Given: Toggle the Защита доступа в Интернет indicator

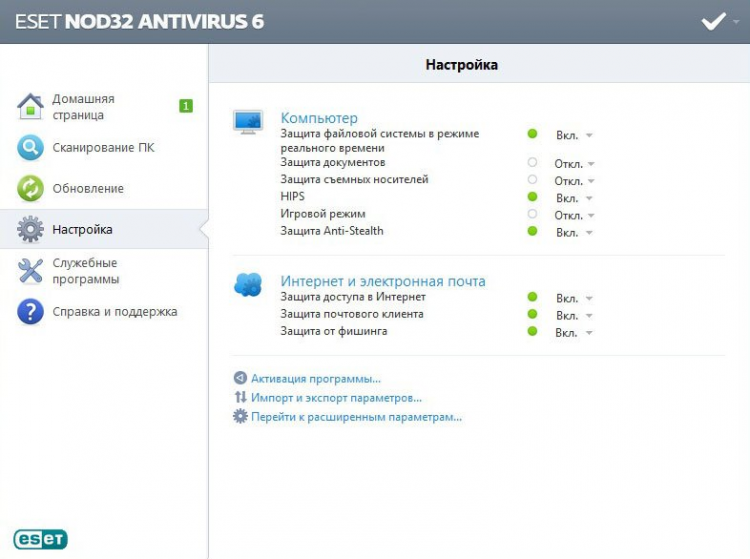Looking at the screenshot, I should [x=532, y=297].
